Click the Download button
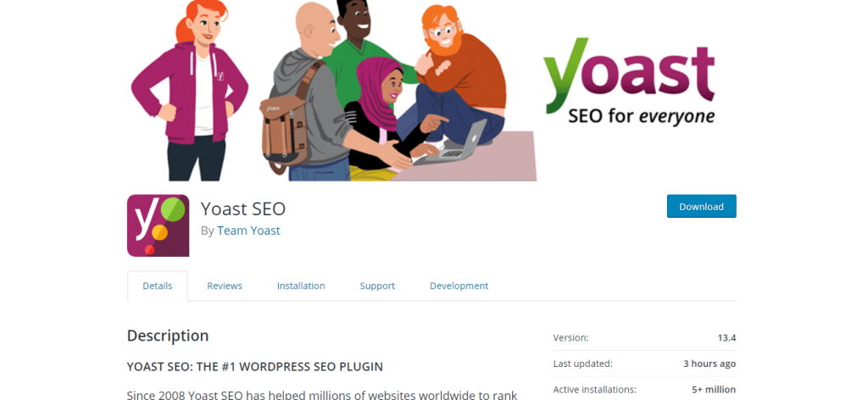This screenshot has width=868, height=400. coord(701,207)
